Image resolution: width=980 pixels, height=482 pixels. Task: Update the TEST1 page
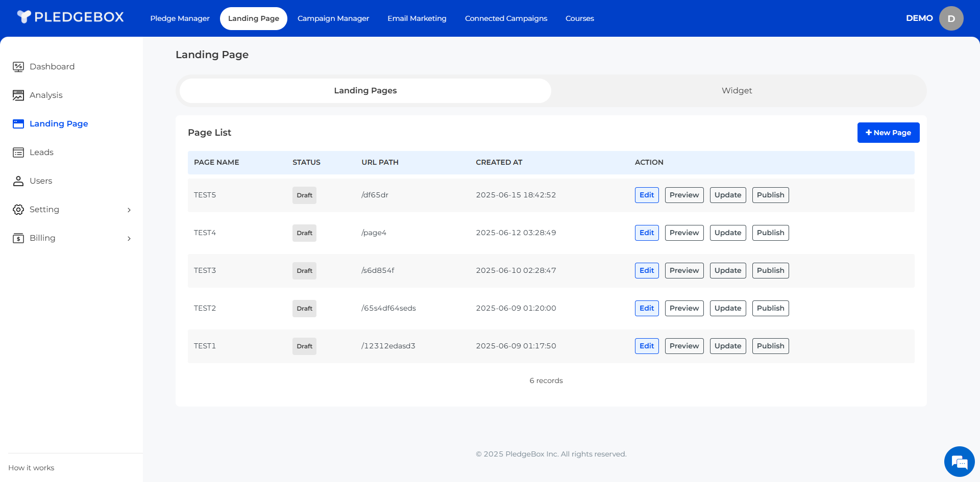coord(728,346)
